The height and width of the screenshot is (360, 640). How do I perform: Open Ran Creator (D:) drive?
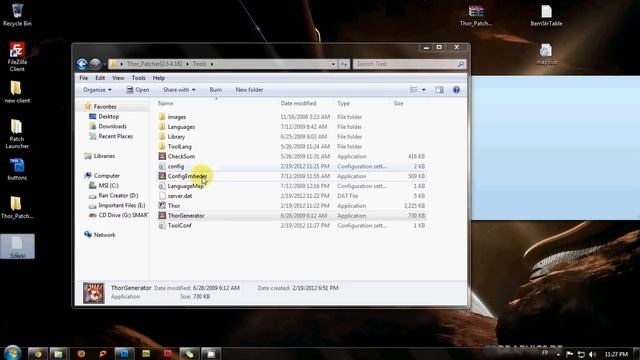118,196
